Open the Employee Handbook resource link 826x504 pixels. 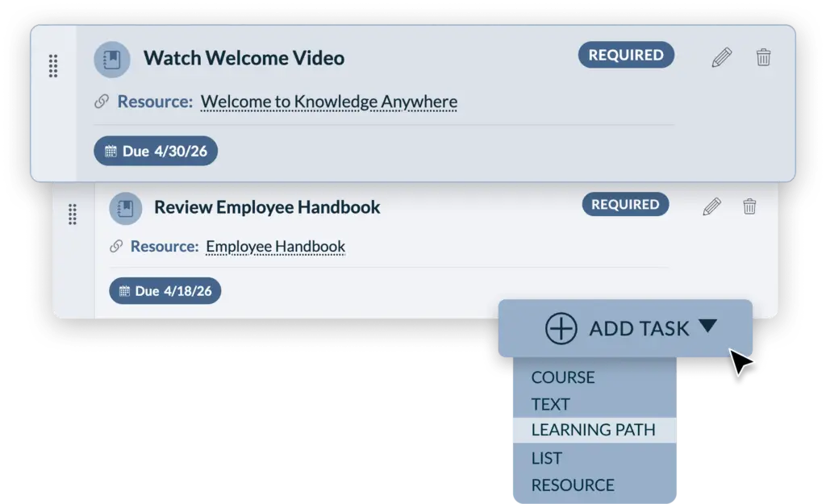[x=275, y=246]
